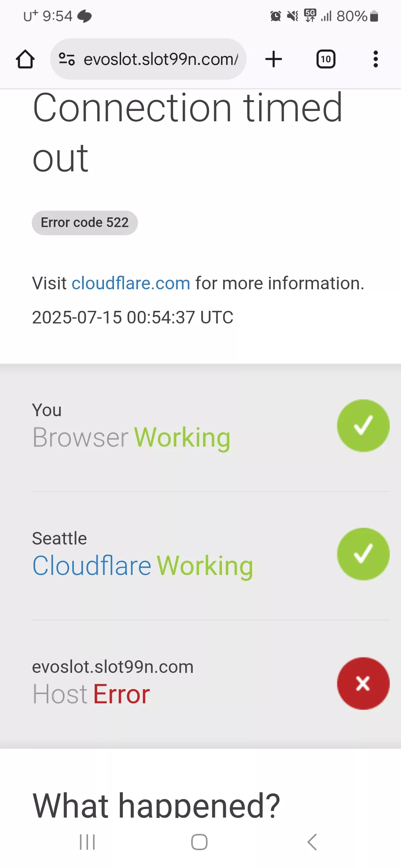Tap the red Host Error X icon
The height and width of the screenshot is (868, 401).
tap(363, 683)
